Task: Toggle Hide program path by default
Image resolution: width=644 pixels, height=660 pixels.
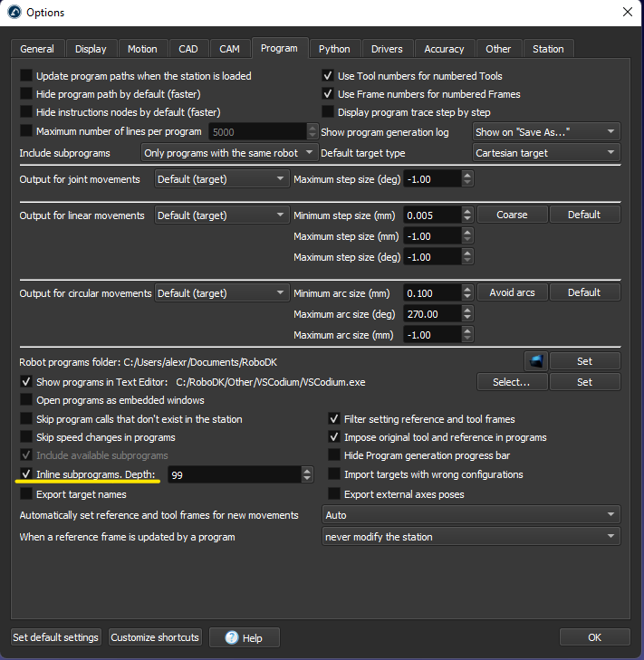Action: [x=26, y=94]
